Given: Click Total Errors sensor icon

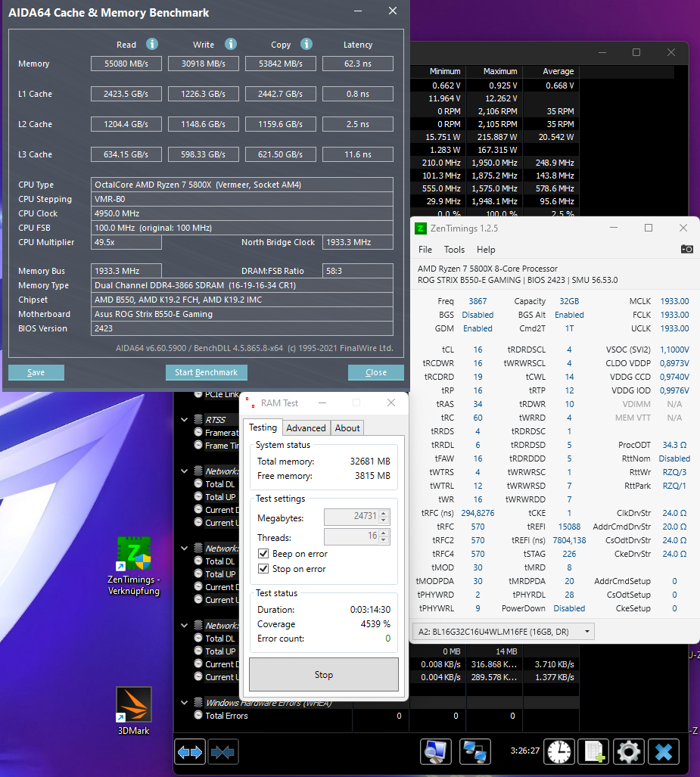Looking at the screenshot, I should [x=198, y=715].
